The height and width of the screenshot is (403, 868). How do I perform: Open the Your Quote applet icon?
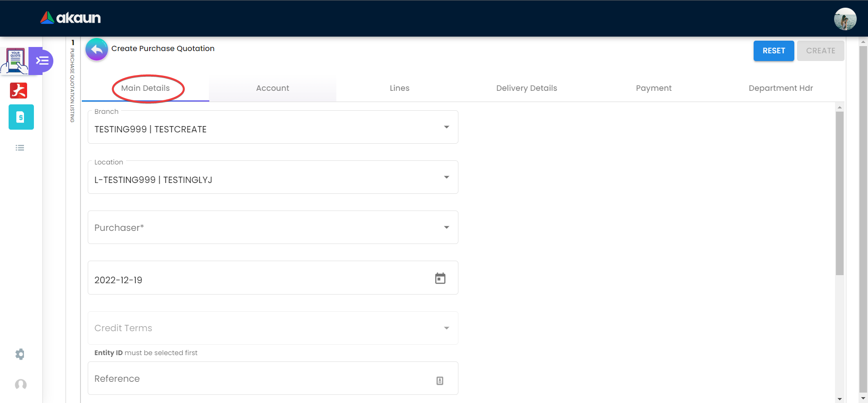tap(14, 61)
